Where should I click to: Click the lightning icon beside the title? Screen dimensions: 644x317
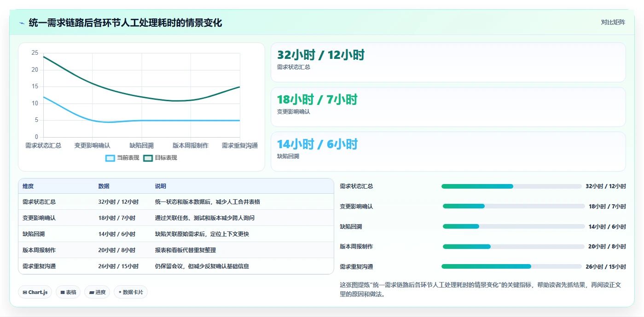(x=22, y=23)
